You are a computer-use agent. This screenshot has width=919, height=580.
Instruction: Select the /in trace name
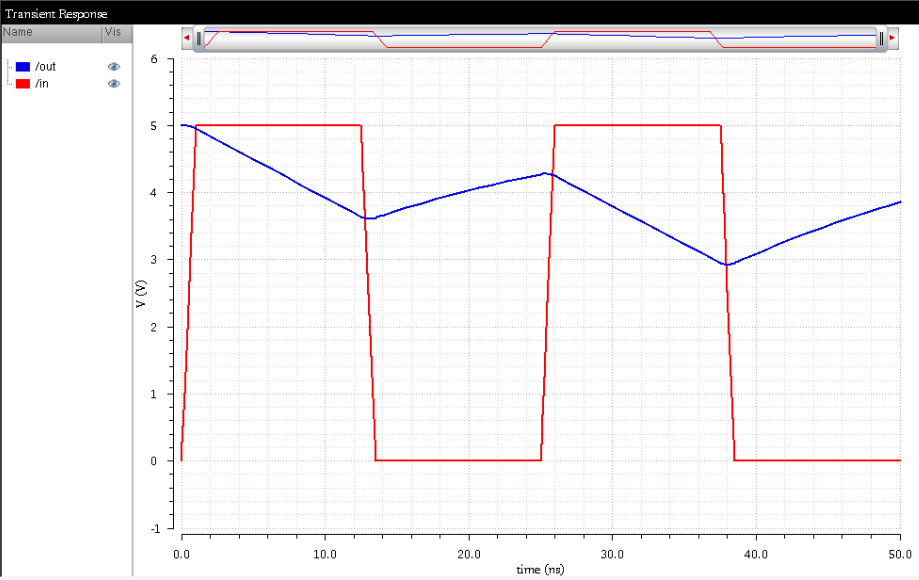(42, 84)
